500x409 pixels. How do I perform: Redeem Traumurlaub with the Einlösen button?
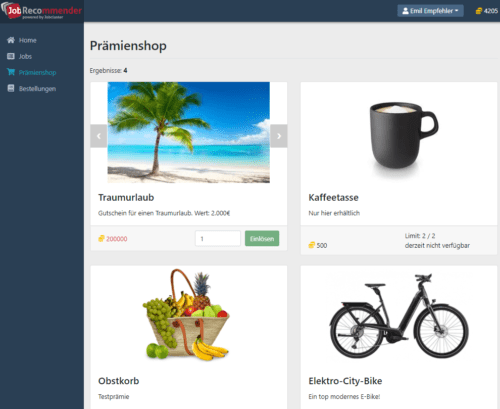tap(262, 239)
